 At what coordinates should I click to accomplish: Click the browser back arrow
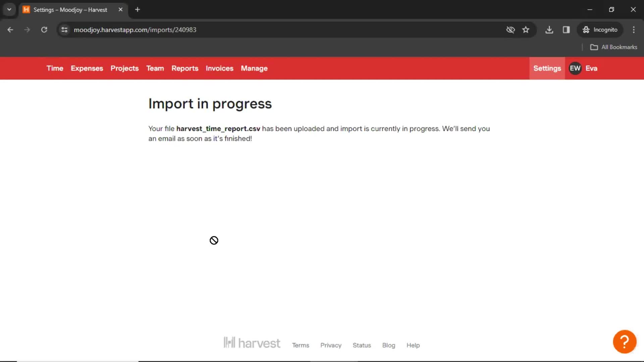click(x=10, y=30)
